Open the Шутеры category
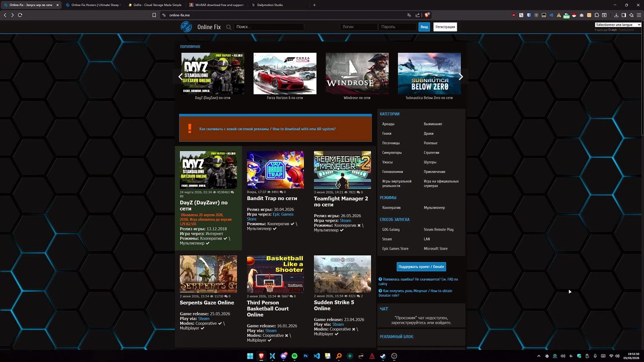 coord(430,162)
